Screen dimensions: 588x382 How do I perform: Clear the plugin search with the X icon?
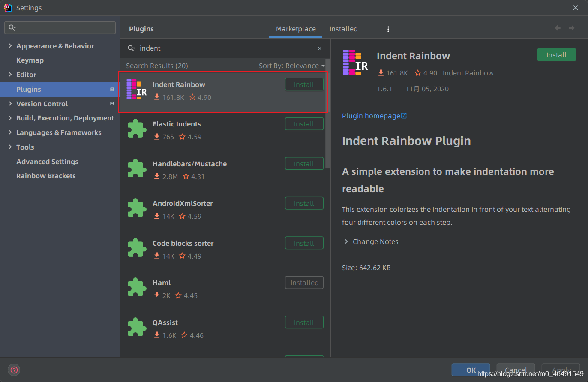(320, 48)
